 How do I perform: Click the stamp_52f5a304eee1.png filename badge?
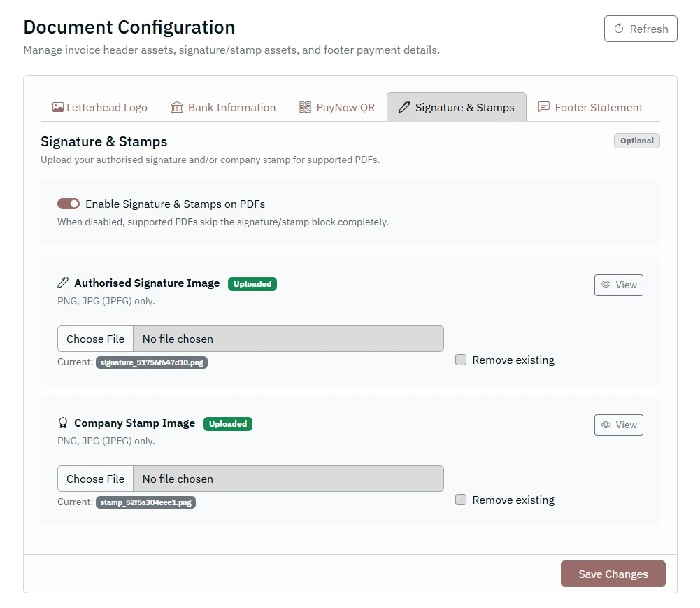point(145,502)
